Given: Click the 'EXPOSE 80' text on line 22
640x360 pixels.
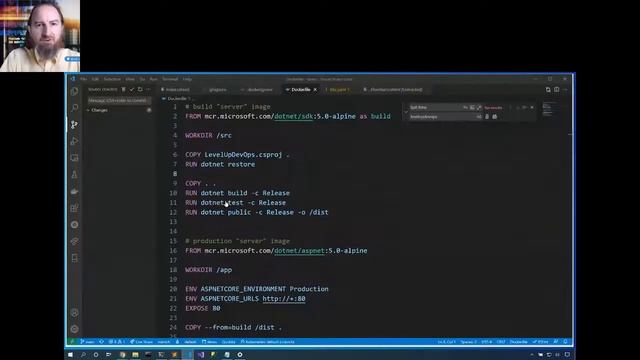Looking at the screenshot, I should [x=203, y=308].
